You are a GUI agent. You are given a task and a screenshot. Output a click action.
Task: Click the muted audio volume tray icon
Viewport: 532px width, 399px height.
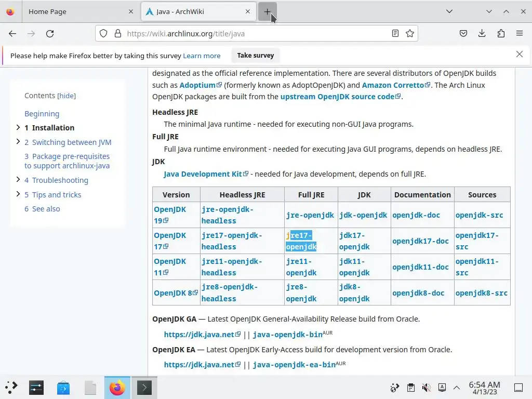(427, 388)
